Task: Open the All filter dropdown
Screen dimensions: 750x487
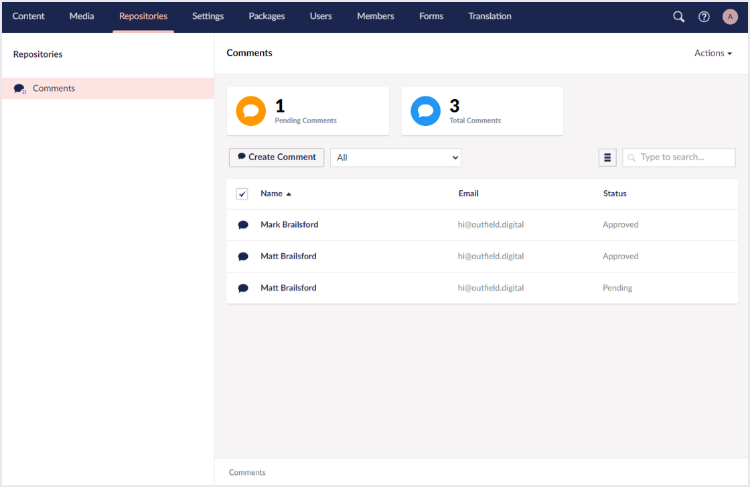Action: coord(395,157)
